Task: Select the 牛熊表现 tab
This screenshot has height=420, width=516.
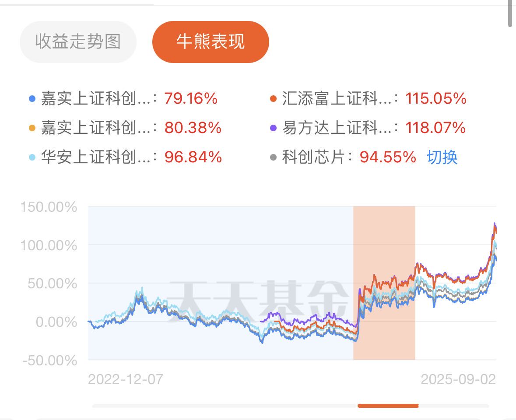Action: (x=211, y=42)
